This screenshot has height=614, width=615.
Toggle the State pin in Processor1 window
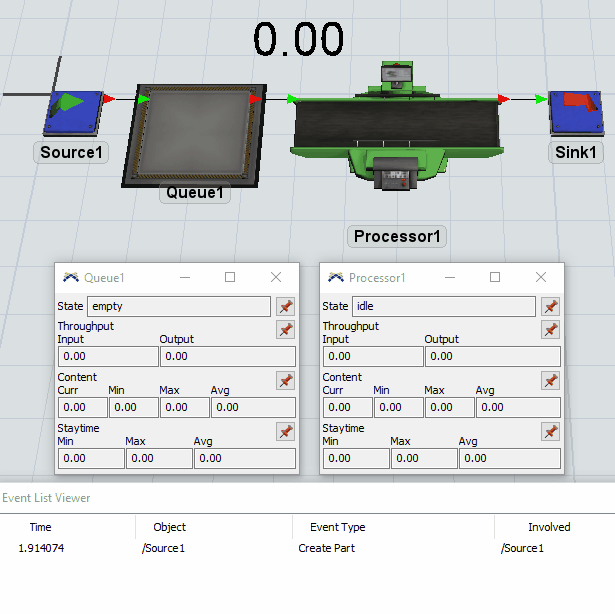(x=550, y=306)
